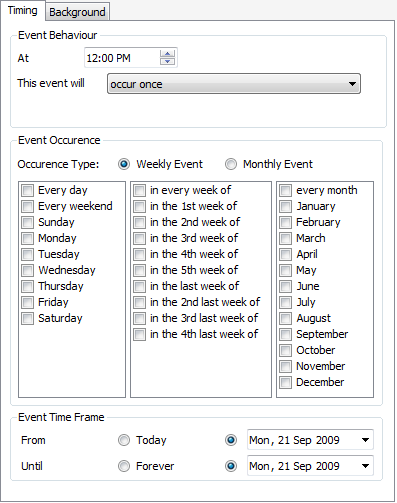Tick the August checkbox
The height and width of the screenshot is (503, 397).
[286, 319]
